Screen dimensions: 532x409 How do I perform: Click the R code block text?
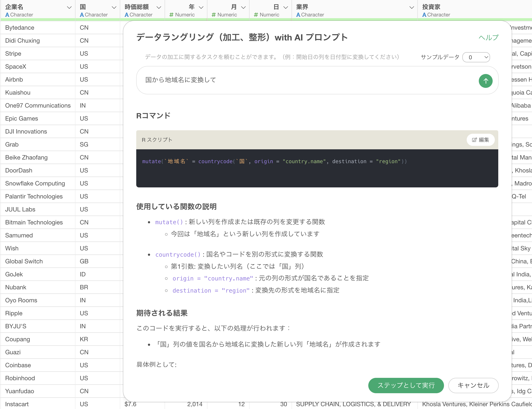(x=274, y=161)
